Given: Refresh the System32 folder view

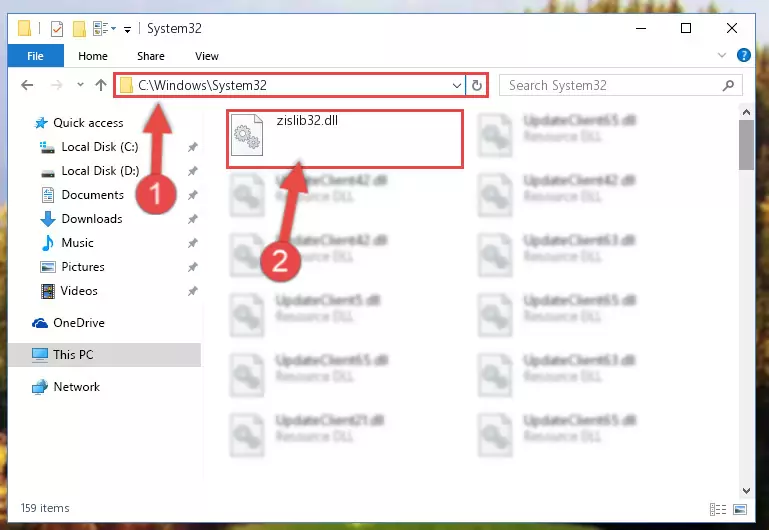Looking at the screenshot, I should (x=476, y=86).
